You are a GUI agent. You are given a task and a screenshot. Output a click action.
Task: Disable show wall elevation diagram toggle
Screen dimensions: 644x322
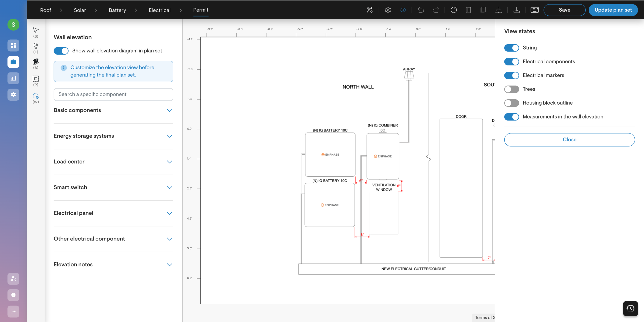point(61,51)
